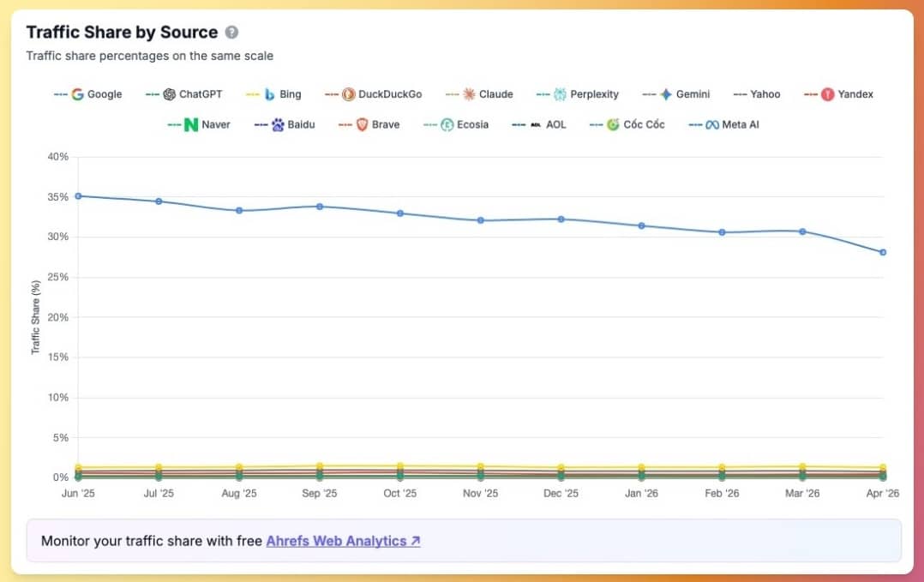This screenshot has width=924, height=582.
Task: Toggle the Gemini series in legend
Action: [676, 94]
